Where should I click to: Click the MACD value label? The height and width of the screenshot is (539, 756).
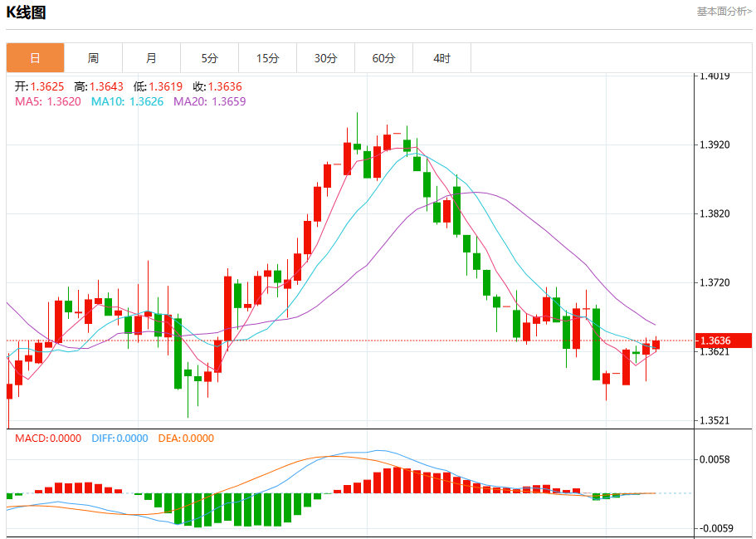tap(48, 439)
